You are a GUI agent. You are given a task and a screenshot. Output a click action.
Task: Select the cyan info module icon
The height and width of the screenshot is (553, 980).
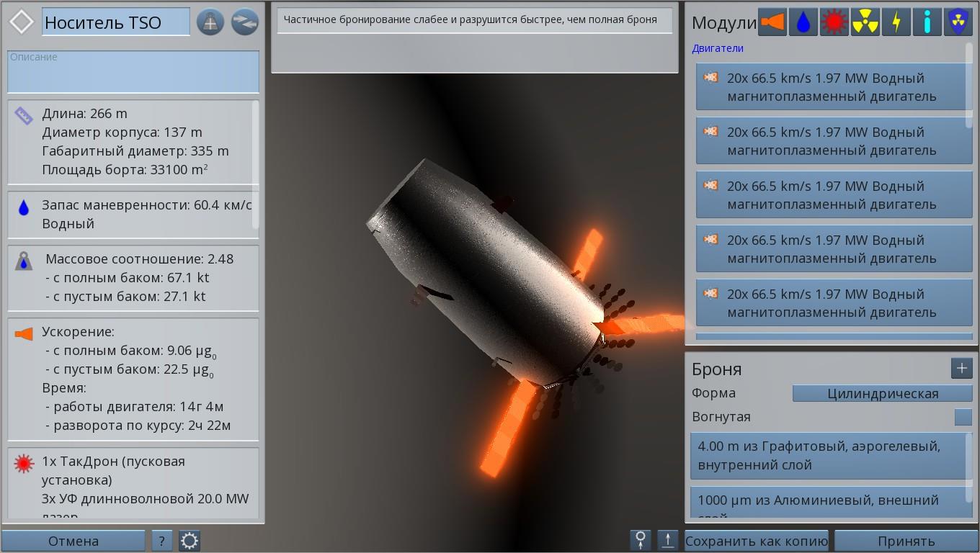pos(927,22)
